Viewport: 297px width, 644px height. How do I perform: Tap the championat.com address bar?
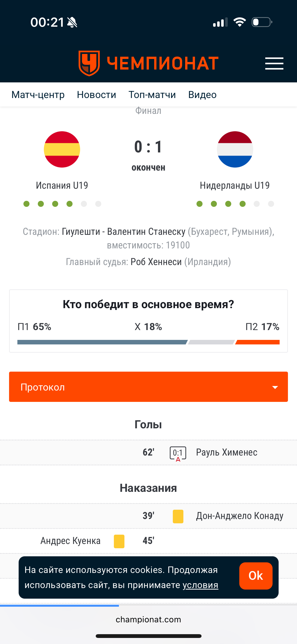[x=148, y=620]
